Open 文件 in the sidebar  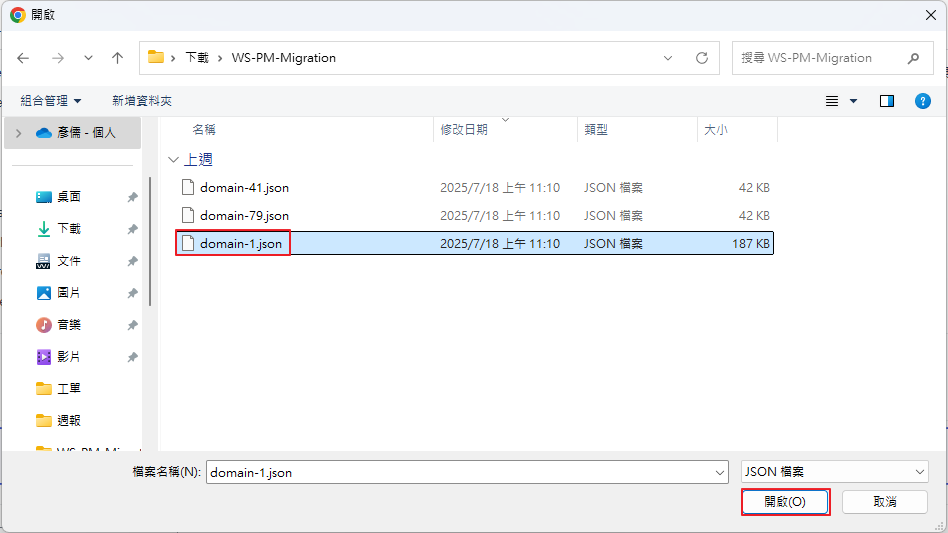click(69, 261)
